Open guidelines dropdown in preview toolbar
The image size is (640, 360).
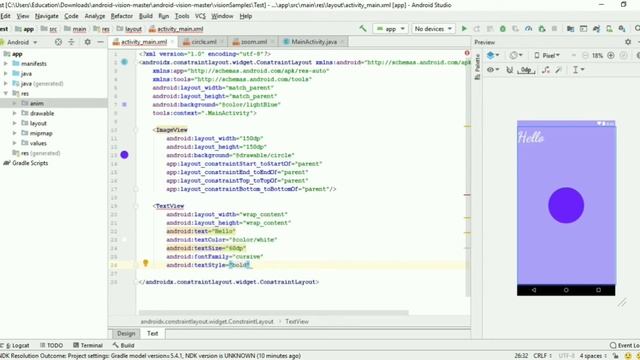(578, 70)
